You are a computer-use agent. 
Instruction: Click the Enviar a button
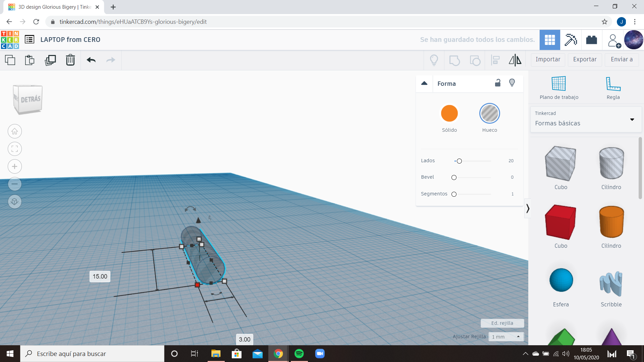pyautogui.click(x=622, y=60)
